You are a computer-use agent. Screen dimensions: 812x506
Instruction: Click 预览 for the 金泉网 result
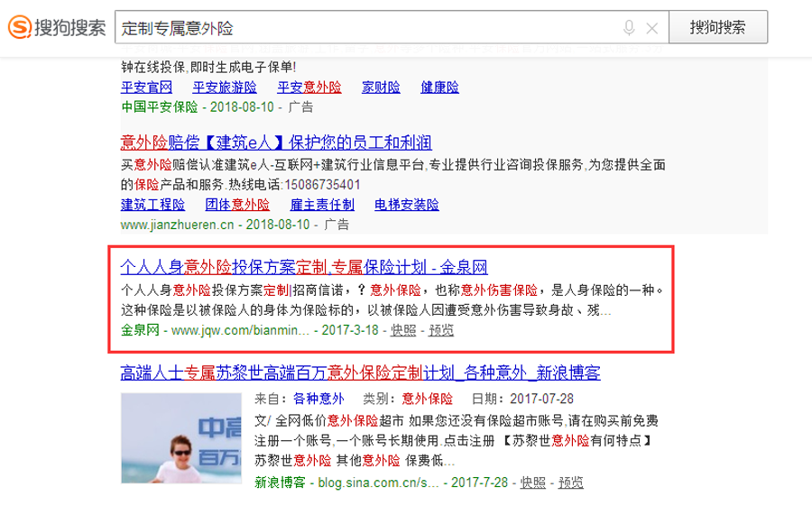[x=441, y=330]
